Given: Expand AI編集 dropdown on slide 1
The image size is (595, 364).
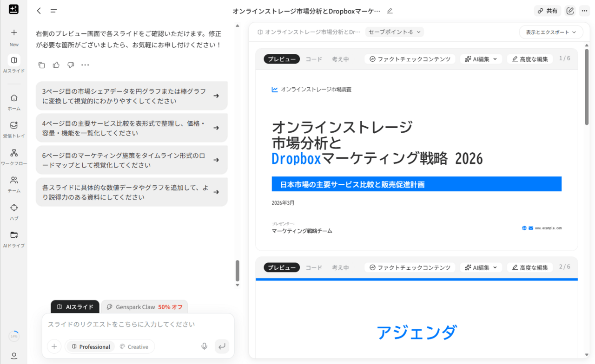Looking at the screenshot, I should [x=481, y=59].
